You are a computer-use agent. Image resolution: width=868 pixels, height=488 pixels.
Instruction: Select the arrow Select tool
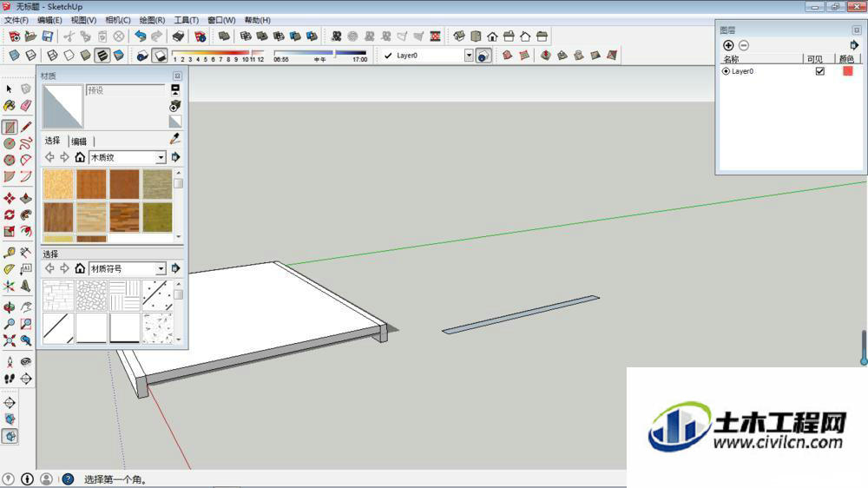pyautogui.click(x=9, y=89)
